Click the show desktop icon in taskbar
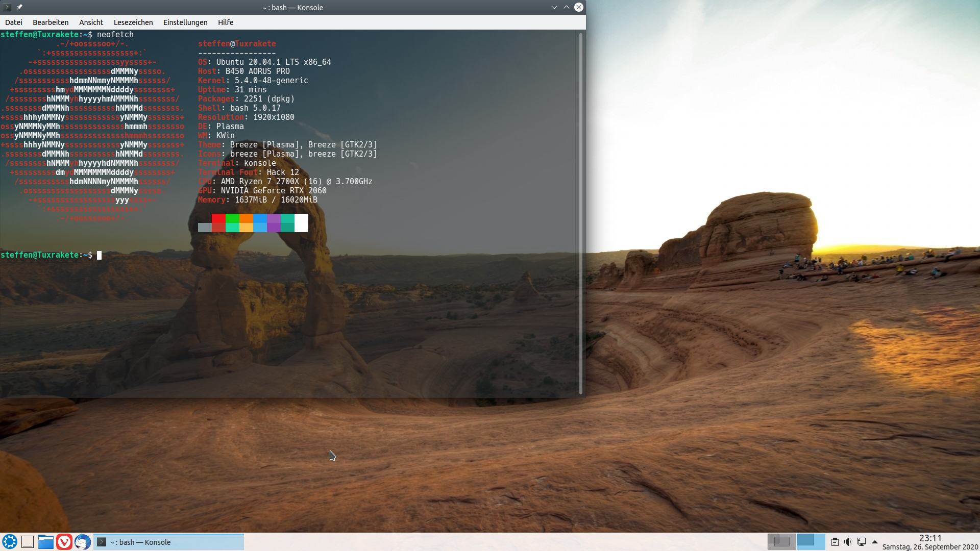This screenshot has height=551, width=980. [28, 542]
